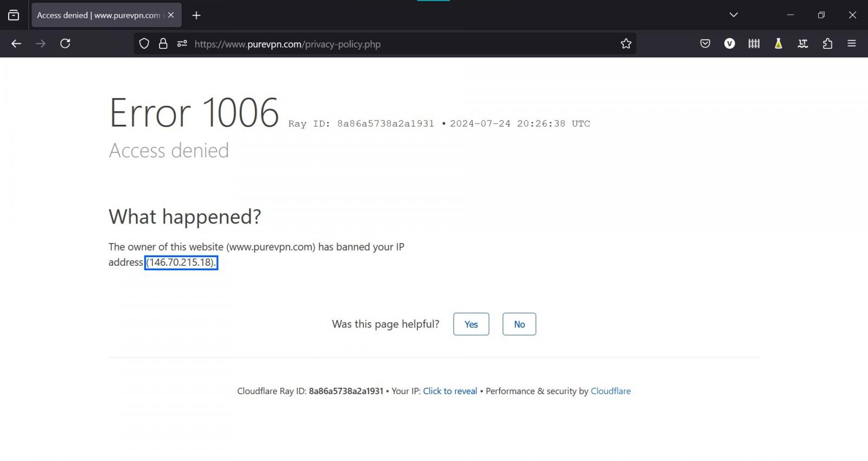
Task: Bookmark this page with the star icon
Action: tap(626, 44)
